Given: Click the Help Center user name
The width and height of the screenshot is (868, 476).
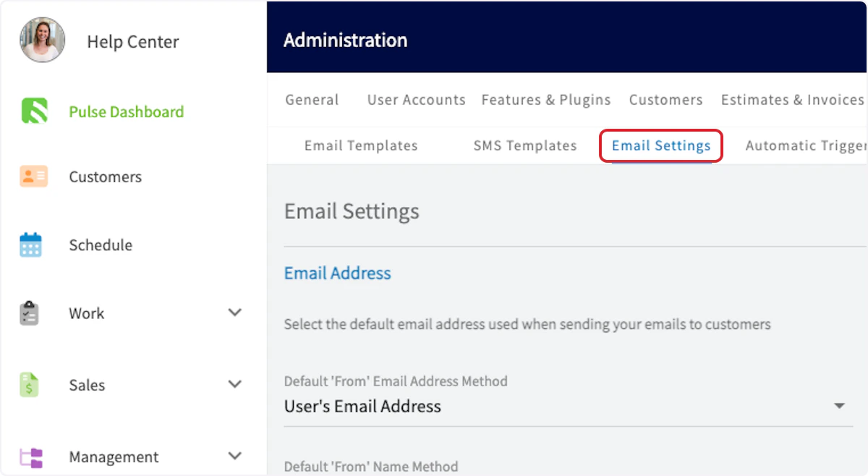Looking at the screenshot, I should (133, 42).
